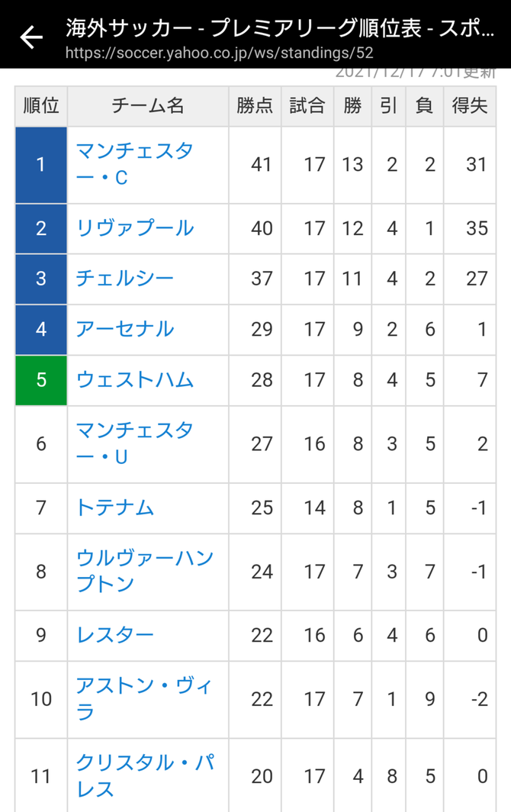511x812 pixels.
Task: Select the チェルシー team link
Action: pyautogui.click(x=125, y=279)
